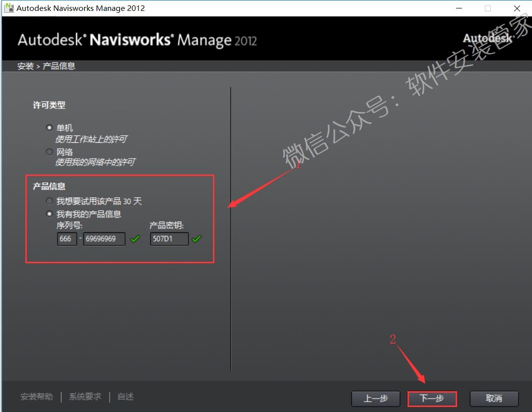The width and height of the screenshot is (532, 412).
Task: Click the green checkmark beside the serial number
Action: [x=134, y=239]
